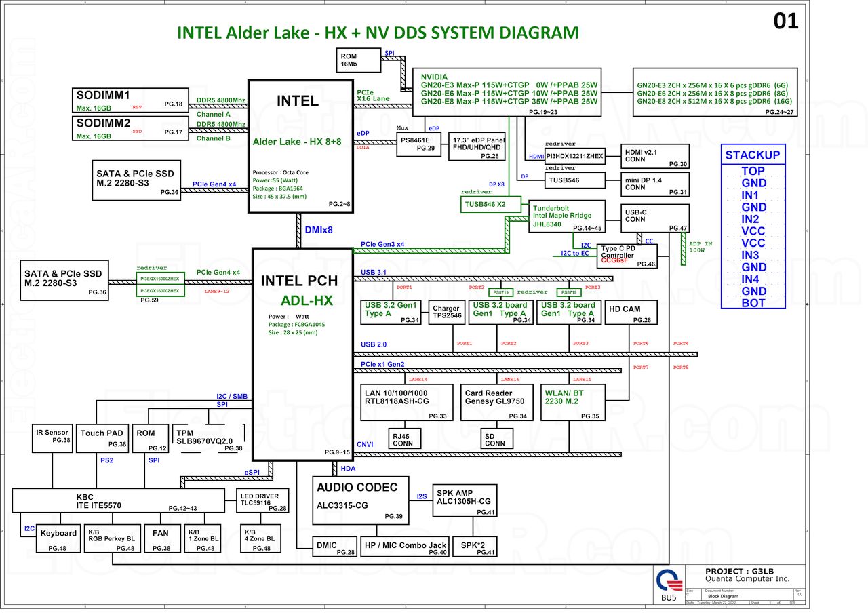This screenshot has width=868, height=613.
Task: Click the 'IN1' stackup layer
Action: point(750,195)
